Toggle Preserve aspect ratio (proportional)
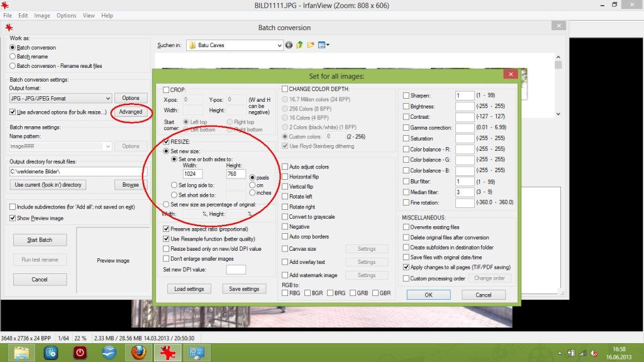The height and width of the screenshot is (362, 644). click(167, 229)
